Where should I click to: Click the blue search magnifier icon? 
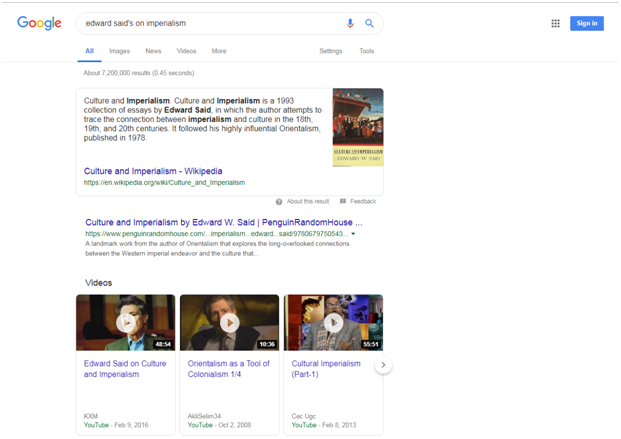369,23
